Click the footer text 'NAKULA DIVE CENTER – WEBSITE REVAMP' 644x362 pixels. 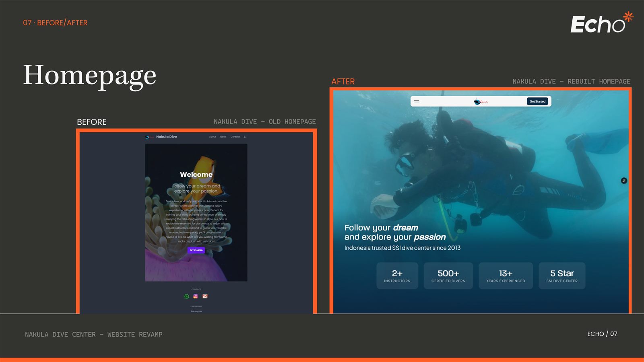[94, 334]
